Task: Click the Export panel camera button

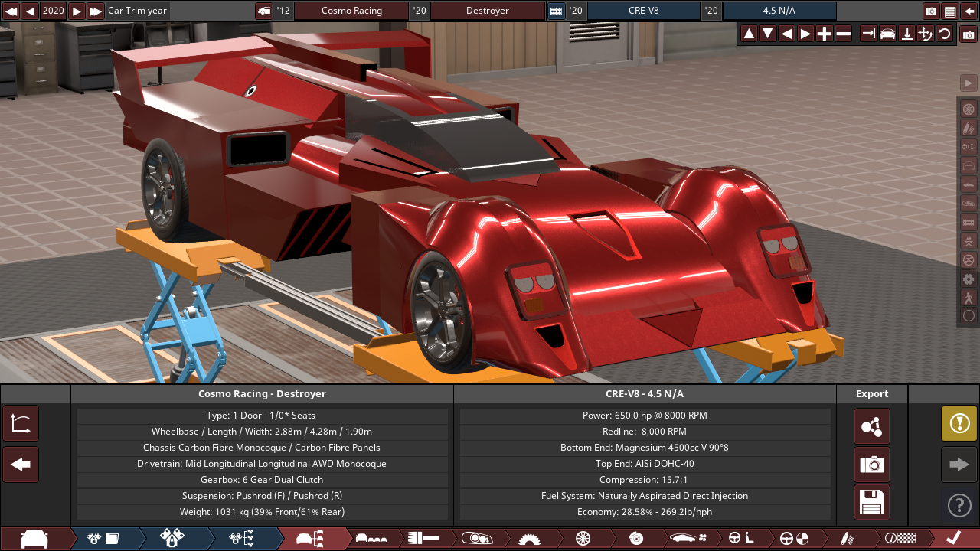Action: 872,465
